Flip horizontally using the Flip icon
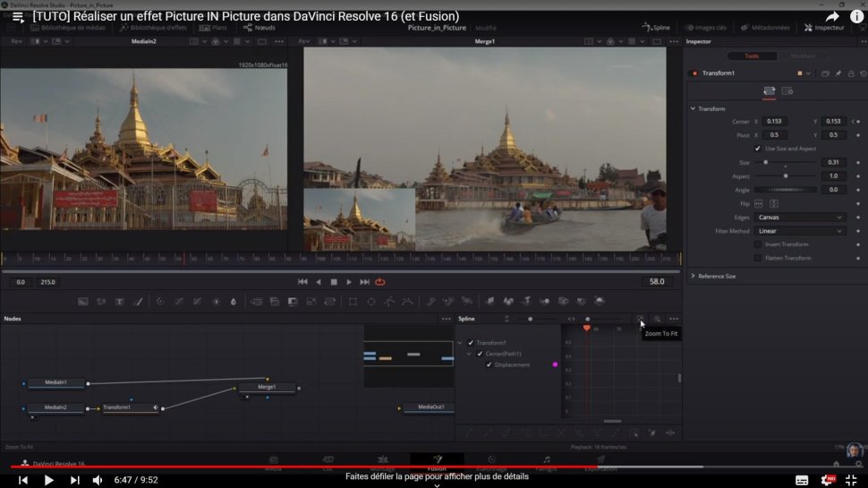The height and width of the screenshot is (488, 868). 759,203
